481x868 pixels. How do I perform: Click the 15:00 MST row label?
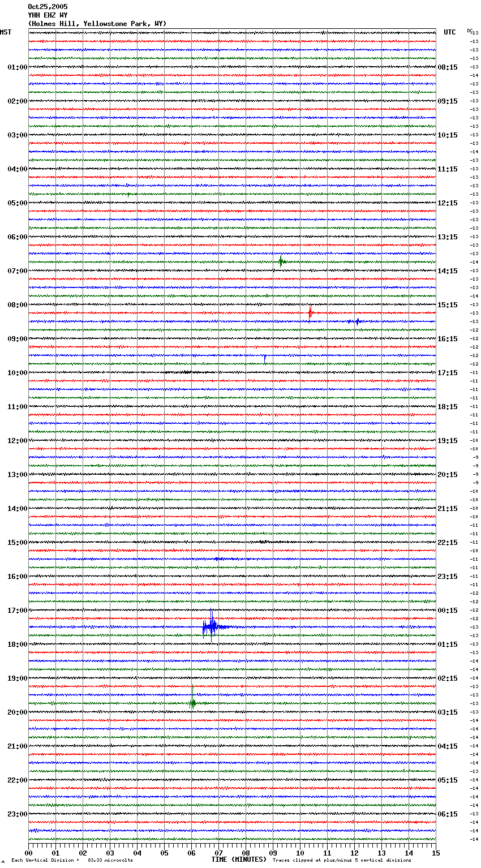coord(17,543)
